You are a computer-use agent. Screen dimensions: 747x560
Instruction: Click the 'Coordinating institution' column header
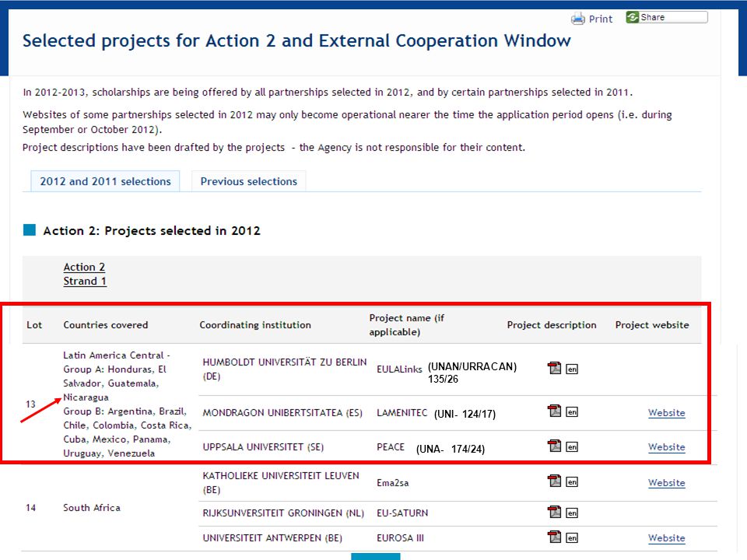click(255, 325)
